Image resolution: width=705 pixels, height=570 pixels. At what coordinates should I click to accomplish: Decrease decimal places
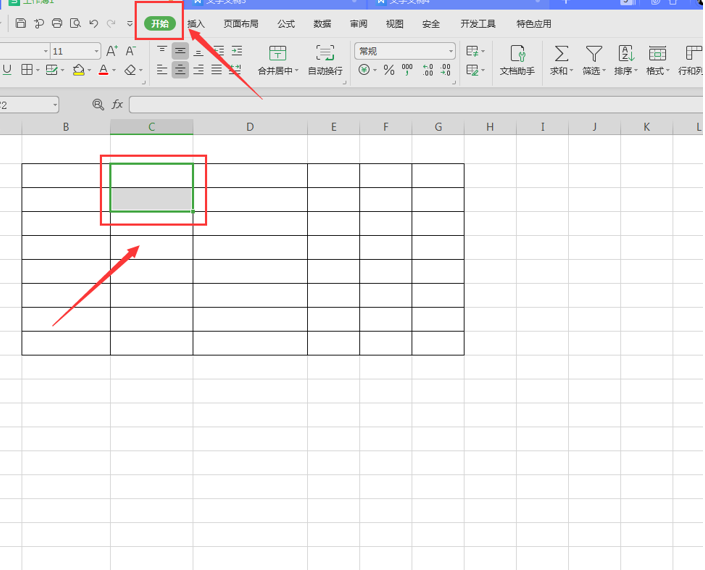446,70
